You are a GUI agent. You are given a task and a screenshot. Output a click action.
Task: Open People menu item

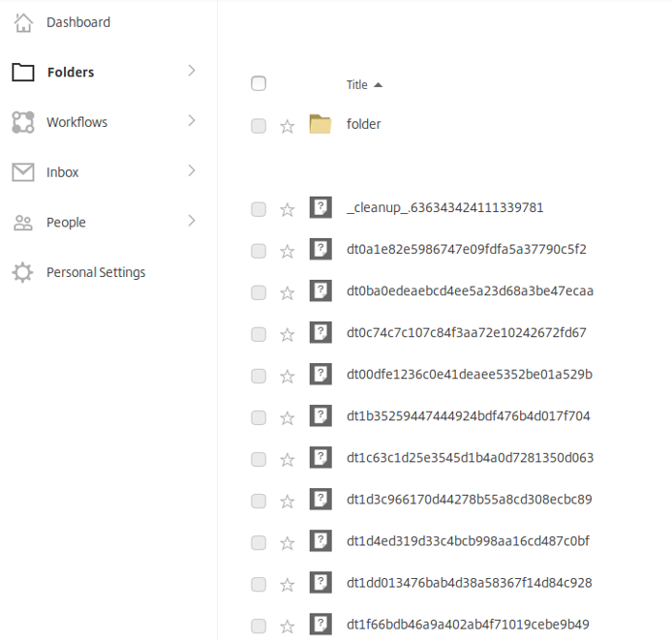66,223
